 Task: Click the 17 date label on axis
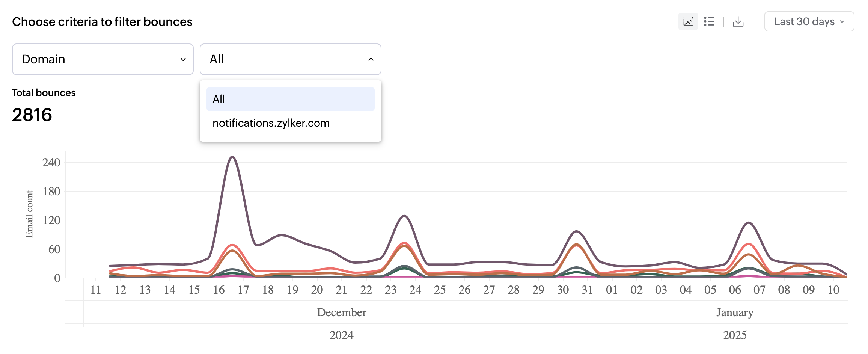click(x=243, y=289)
